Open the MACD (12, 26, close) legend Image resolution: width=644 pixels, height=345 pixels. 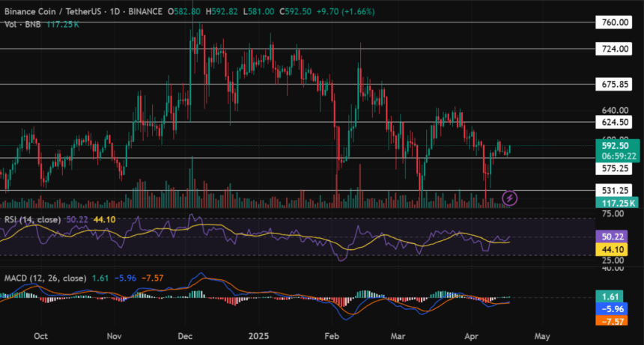pos(45,278)
